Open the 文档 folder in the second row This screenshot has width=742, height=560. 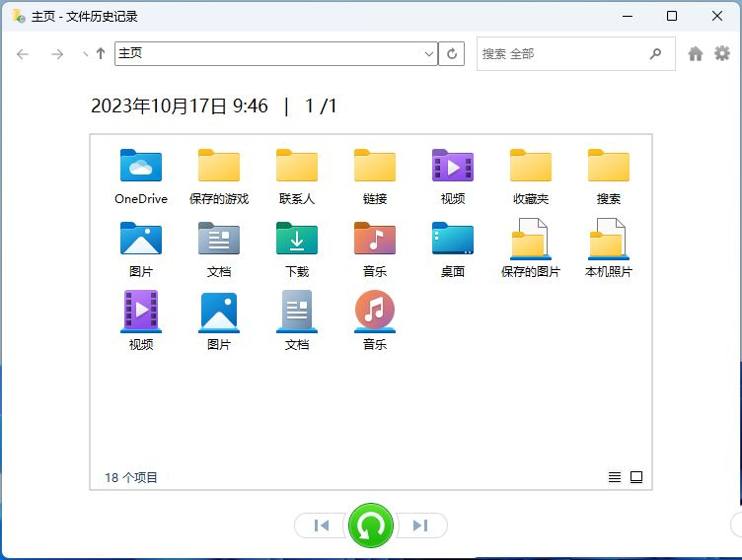pyautogui.click(x=219, y=249)
